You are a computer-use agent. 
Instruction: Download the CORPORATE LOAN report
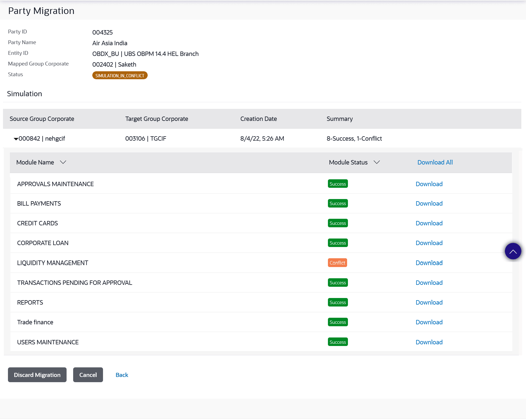coord(429,243)
